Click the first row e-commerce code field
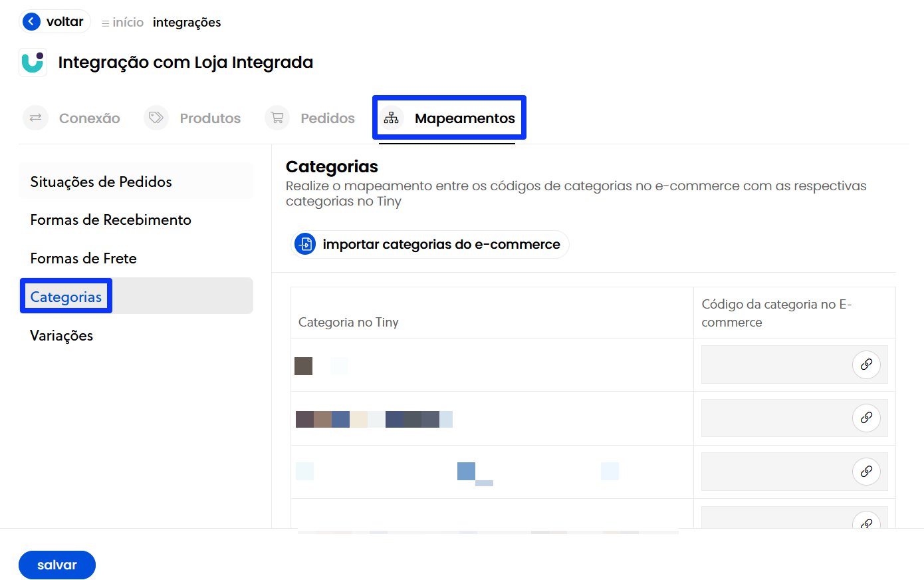 794,364
